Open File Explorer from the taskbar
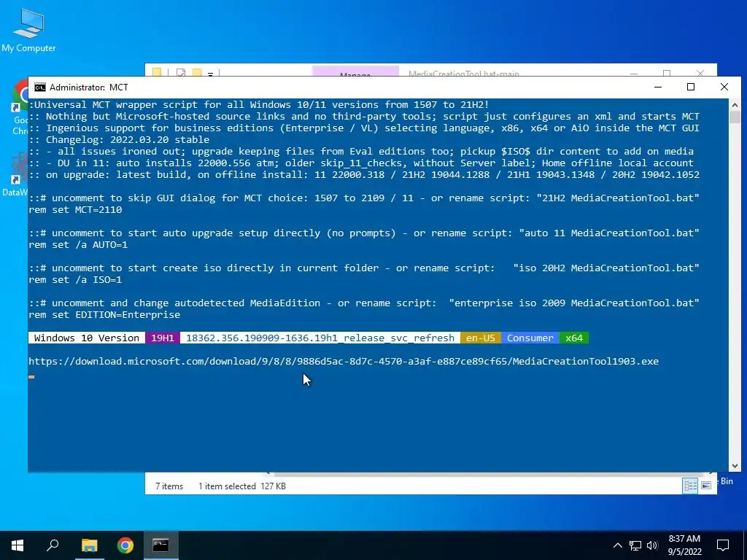This screenshot has height=560, width=747. (89, 545)
